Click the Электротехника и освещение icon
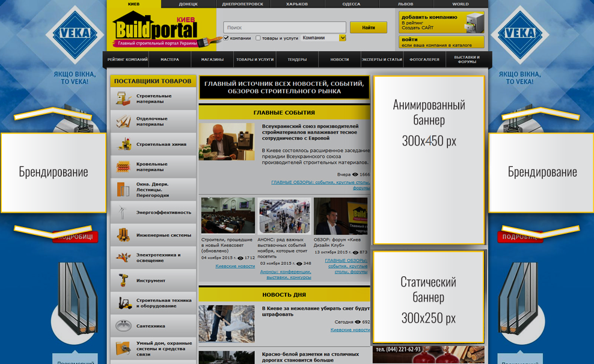This screenshot has height=364, width=594. [x=123, y=257]
